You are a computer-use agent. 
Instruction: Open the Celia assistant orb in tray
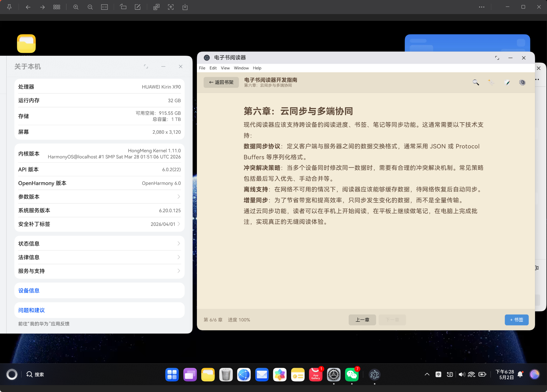534,374
